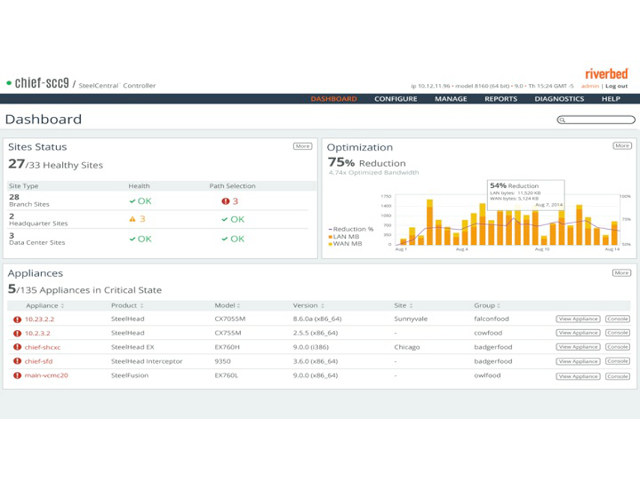Click Headquarter Sites health warning icon
640x480 pixels.
[132, 219]
